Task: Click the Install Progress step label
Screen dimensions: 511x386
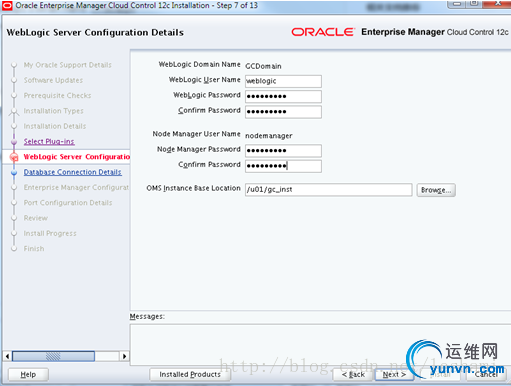Action: pyautogui.click(x=50, y=233)
